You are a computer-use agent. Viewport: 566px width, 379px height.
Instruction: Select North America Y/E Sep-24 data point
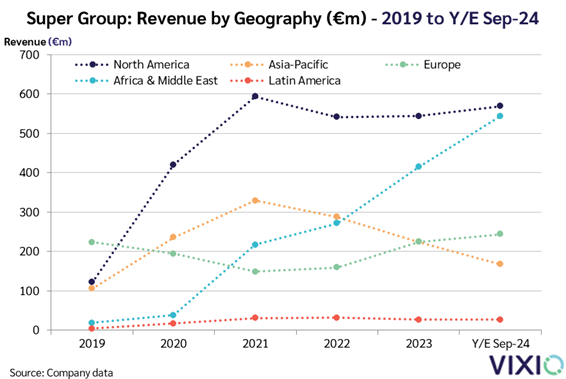click(x=500, y=106)
